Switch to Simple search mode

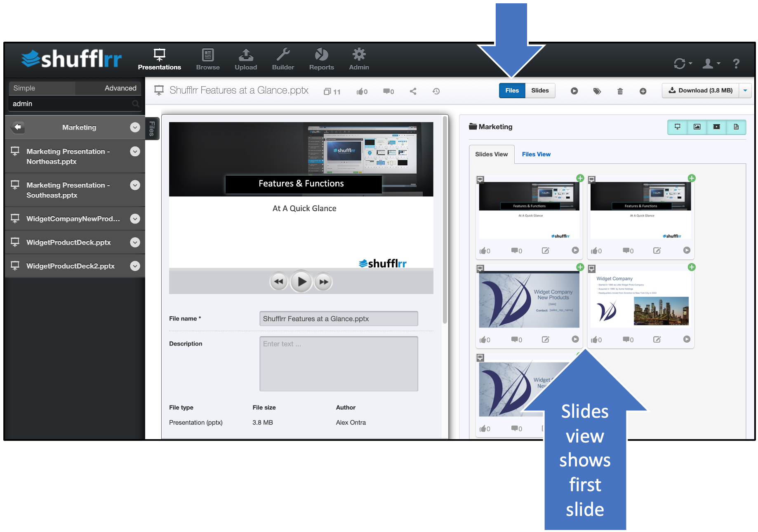[42, 88]
